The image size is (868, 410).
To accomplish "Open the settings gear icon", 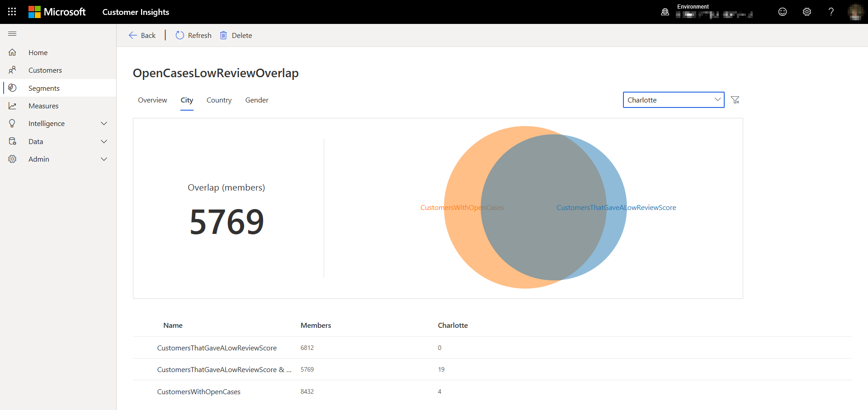I will click(807, 12).
